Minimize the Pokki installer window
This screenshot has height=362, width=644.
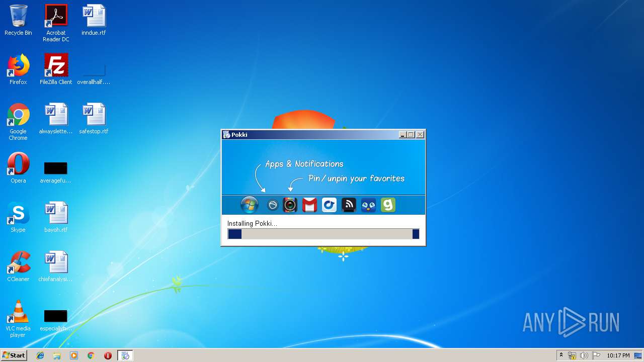tap(403, 135)
